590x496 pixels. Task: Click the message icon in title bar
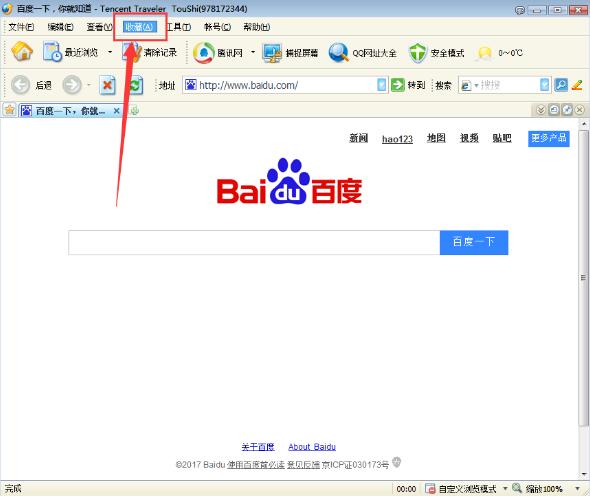click(520, 10)
